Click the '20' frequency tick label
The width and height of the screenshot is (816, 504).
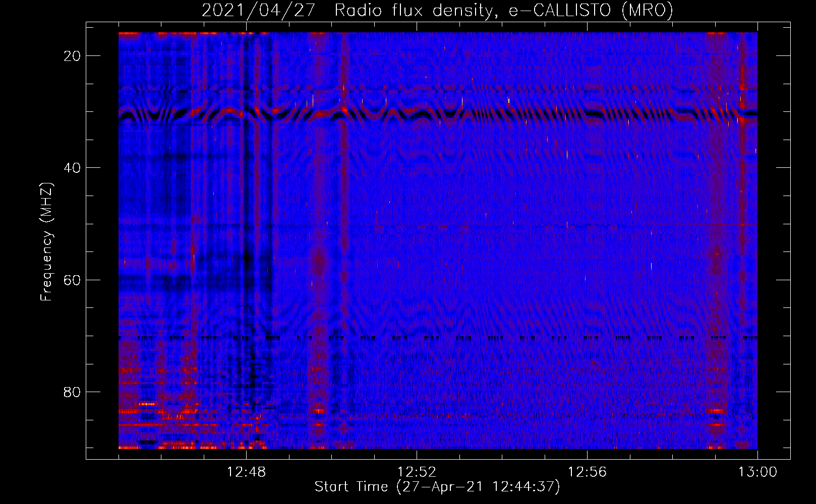72,56
